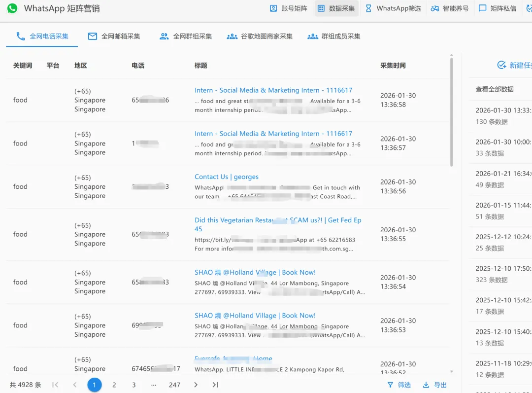Screen dimensions: 532x393
Task: Click the 导出 export button
Action: 435,385
